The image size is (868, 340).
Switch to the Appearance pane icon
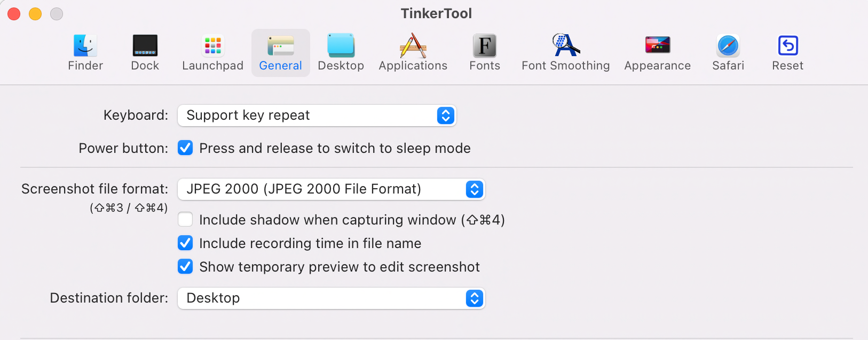click(658, 45)
